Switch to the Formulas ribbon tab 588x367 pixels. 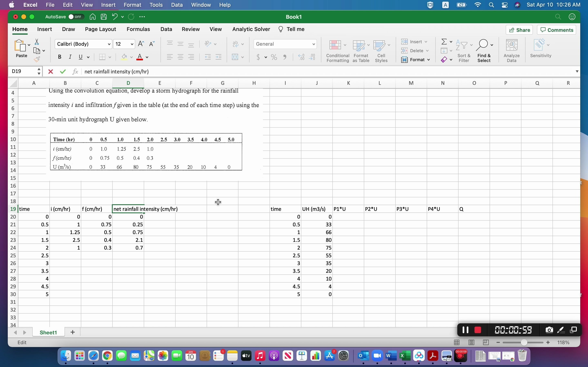point(138,29)
